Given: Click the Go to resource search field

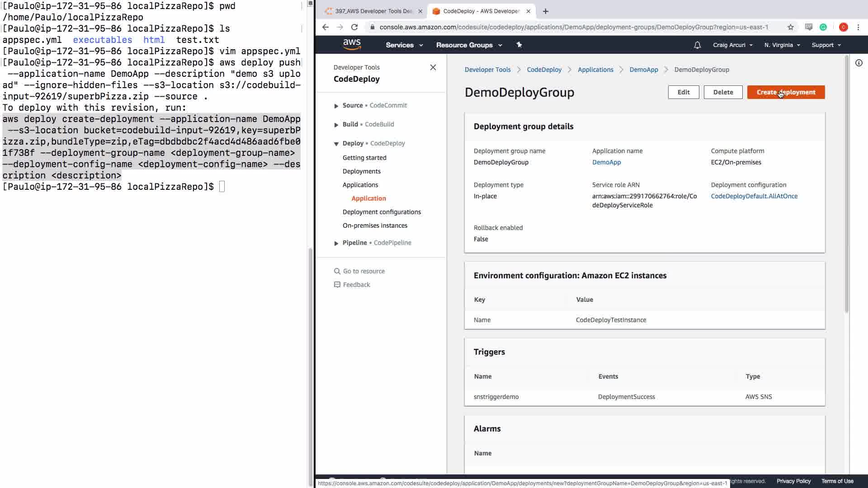Looking at the screenshot, I should [363, 271].
